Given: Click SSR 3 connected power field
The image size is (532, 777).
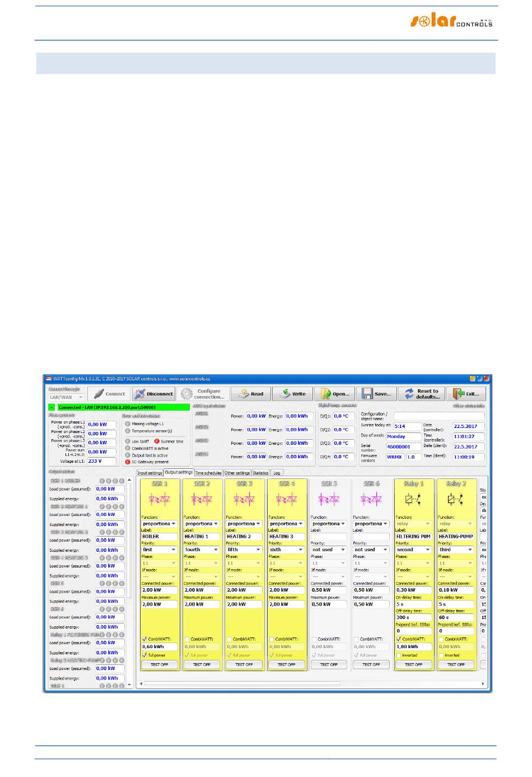Looking at the screenshot, I should (x=244, y=590).
